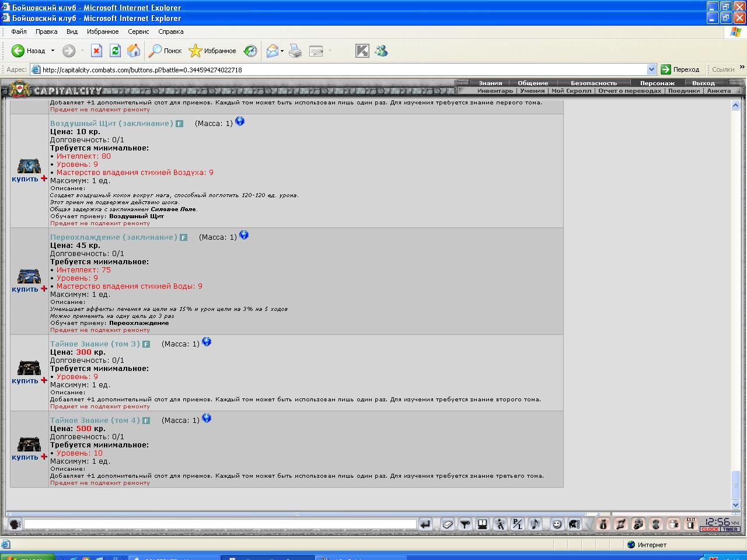Open the Правка menu

click(x=46, y=32)
